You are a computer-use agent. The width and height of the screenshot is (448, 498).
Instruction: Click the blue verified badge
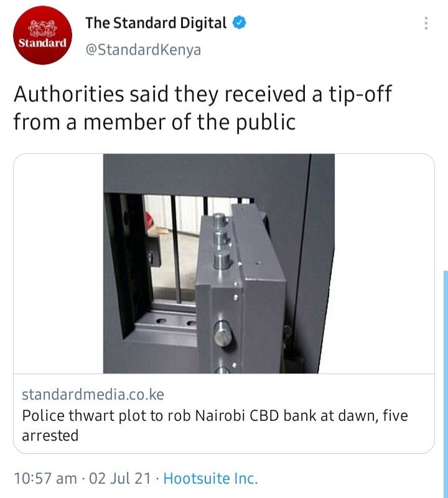[240, 23]
